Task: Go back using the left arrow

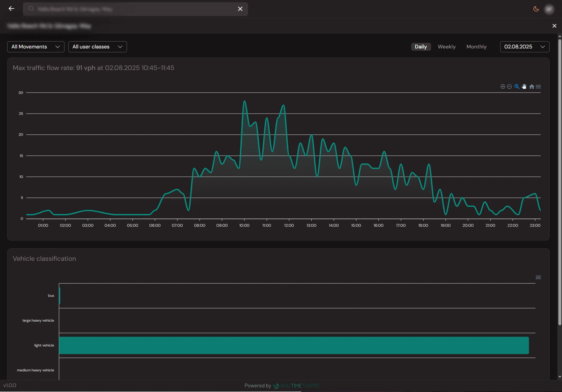Action: click(x=11, y=9)
